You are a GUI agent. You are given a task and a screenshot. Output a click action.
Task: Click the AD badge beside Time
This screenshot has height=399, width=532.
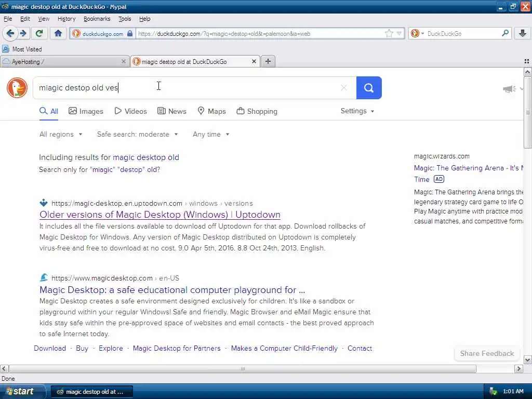click(438, 179)
